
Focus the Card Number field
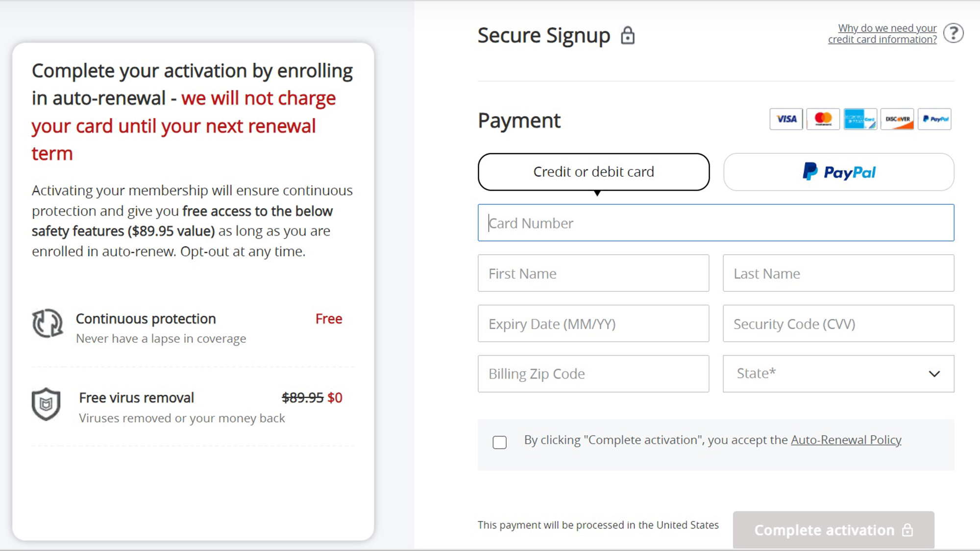tap(716, 223)
